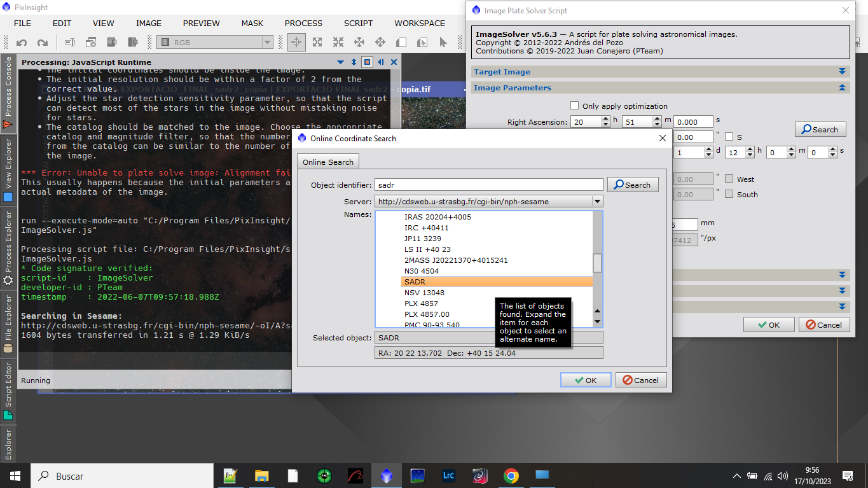This screenshot has width=868, height=488.
Task: Select NSV 13048 in the Names list
Action: pyautogui.click(x=424, y=293)
